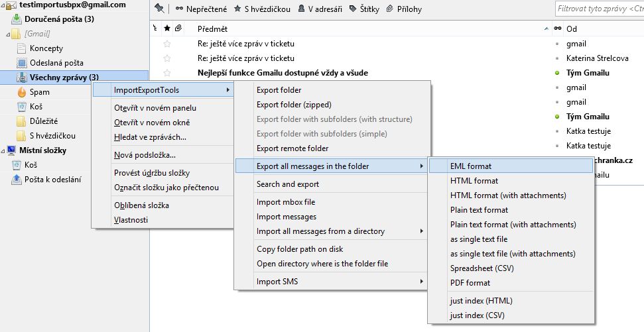Star the first 'Re: ještě více zpráv' message

pos(166,44)
